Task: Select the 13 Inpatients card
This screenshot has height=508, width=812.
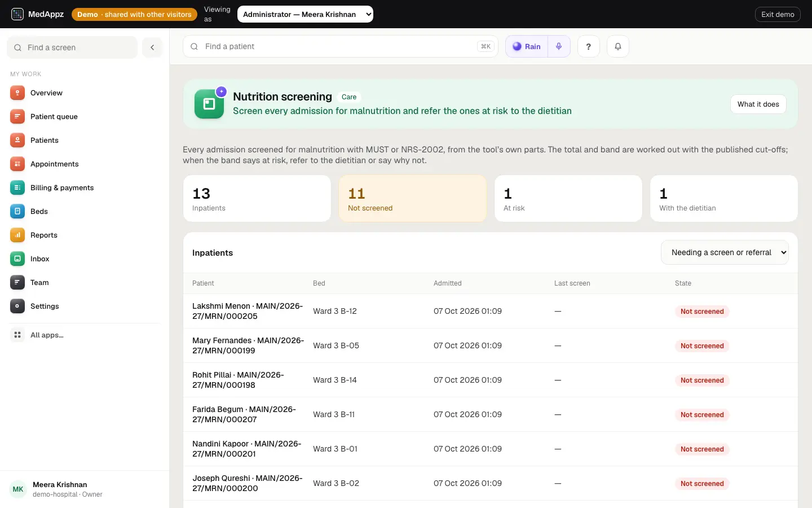Action: 257,199
